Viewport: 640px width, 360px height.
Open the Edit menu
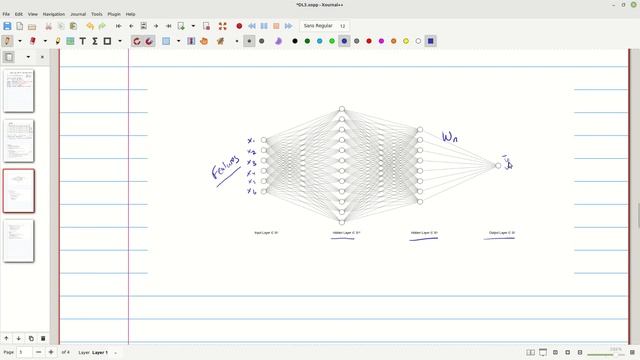[x=19, y=14]
